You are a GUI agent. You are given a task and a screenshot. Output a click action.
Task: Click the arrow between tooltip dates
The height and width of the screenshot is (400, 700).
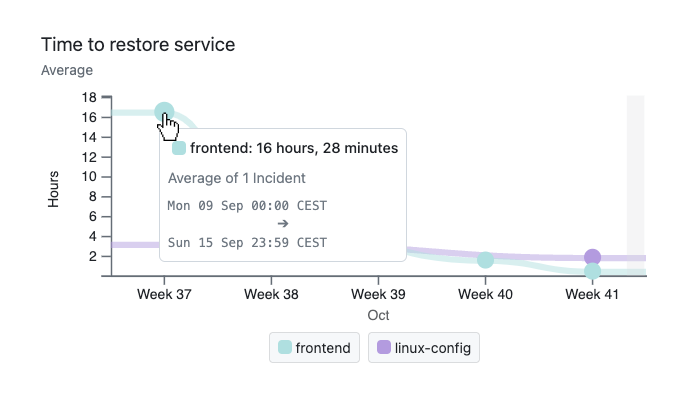[282, 224]
